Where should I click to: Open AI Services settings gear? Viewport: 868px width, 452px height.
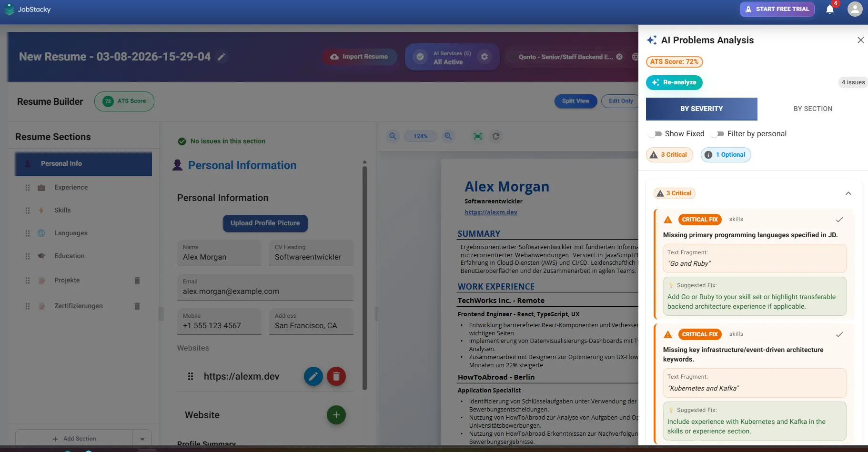pos(484,57)
